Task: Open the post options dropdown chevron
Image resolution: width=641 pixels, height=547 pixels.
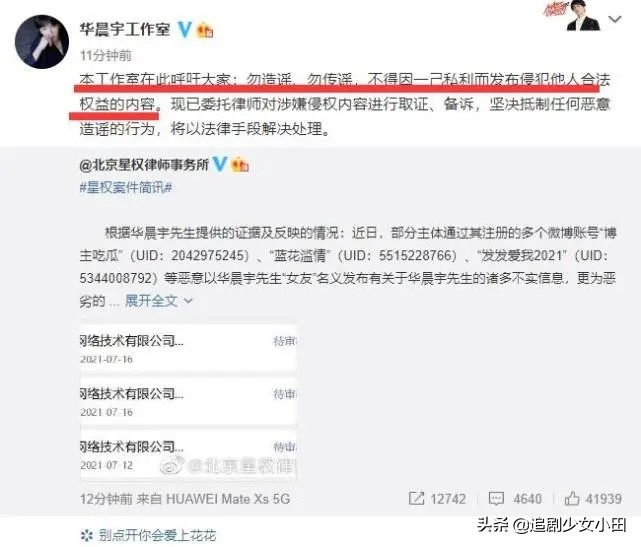Action: click(x=615, y=19)
